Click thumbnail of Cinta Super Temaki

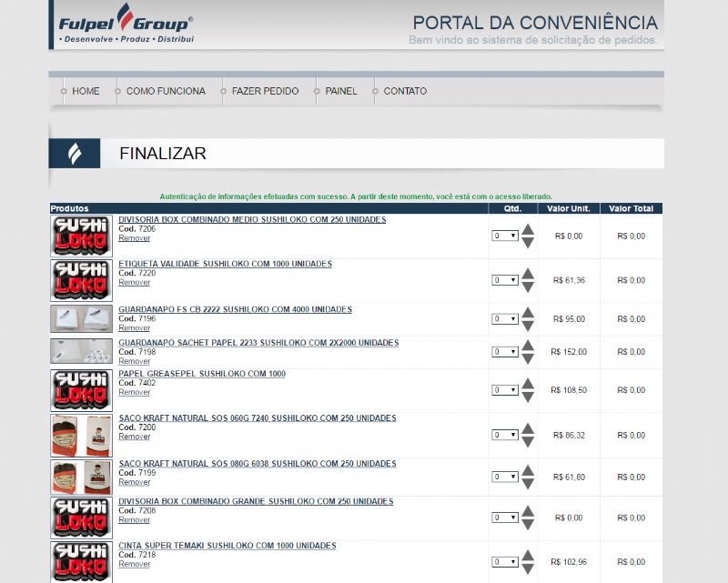click(x=81, y=562)
